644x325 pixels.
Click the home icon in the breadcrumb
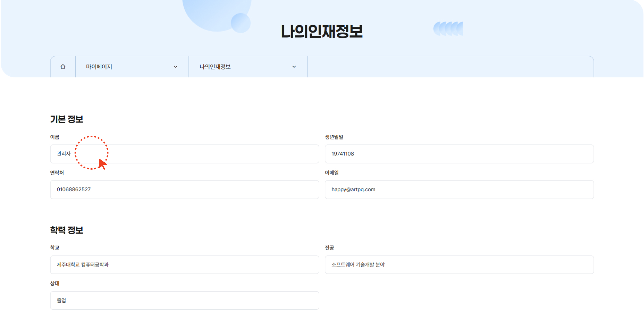click(62, 66)
